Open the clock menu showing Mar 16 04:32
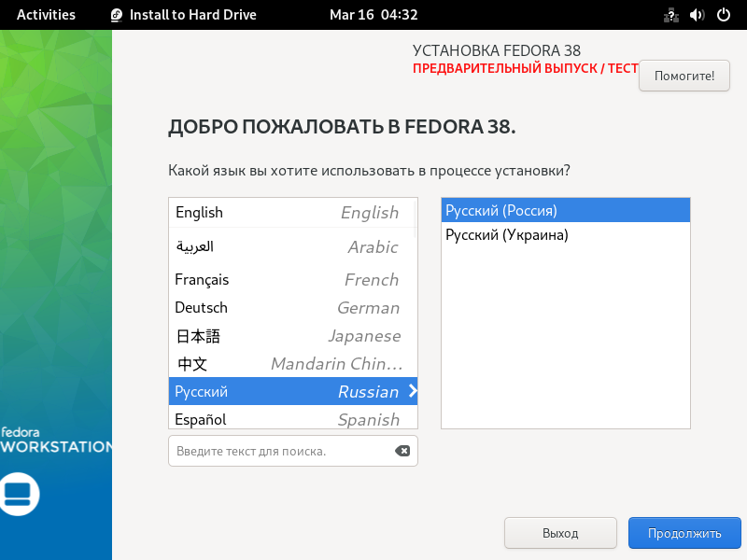The image size is (747, 560). pyautogui.click(x=373, y=15)
